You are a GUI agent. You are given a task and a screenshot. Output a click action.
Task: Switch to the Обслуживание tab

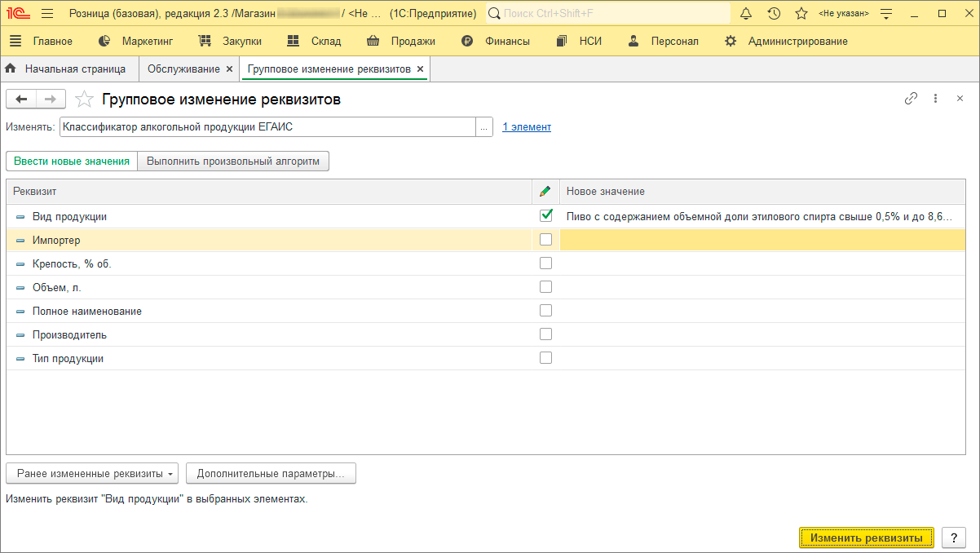click(x=183, y=69)
